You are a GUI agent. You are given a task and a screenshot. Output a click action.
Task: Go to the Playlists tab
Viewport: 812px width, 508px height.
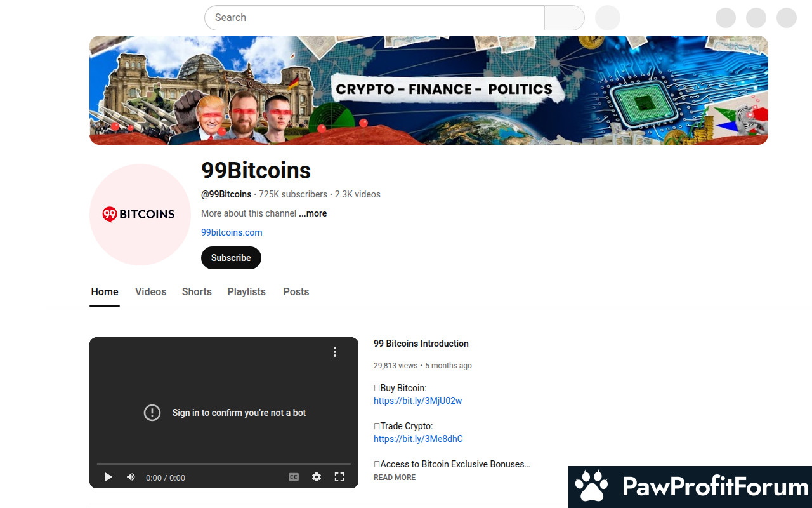pos(247,292)
